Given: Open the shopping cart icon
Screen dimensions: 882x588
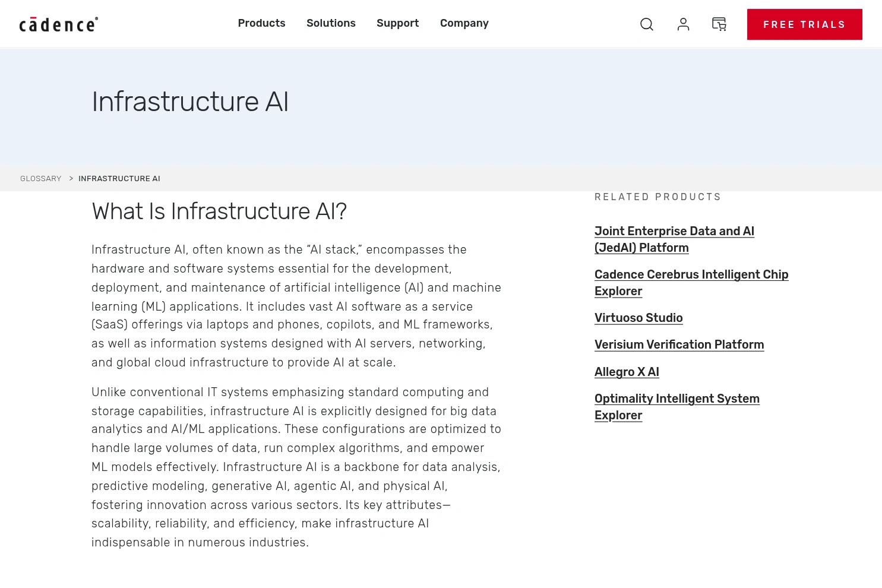Looking at the screenshot, I should [x=719, y=24].
